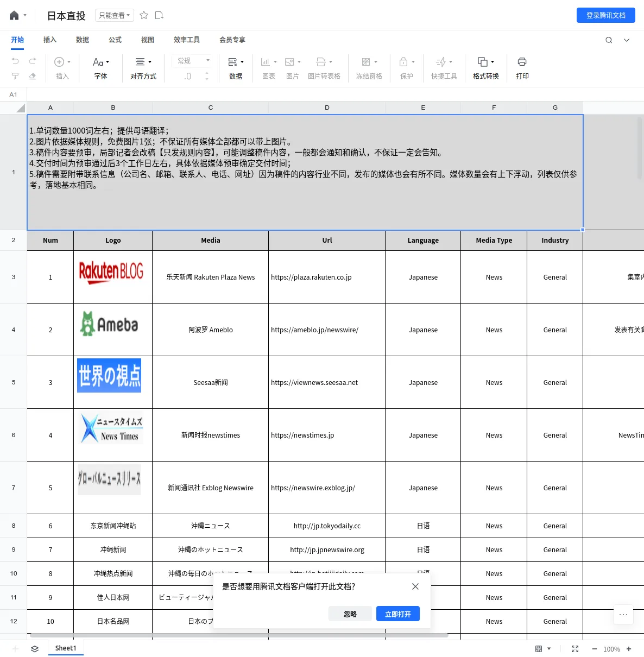Screen dimensions: 644x657
Task: Open the sheet list layers icon
Action: 35,649
